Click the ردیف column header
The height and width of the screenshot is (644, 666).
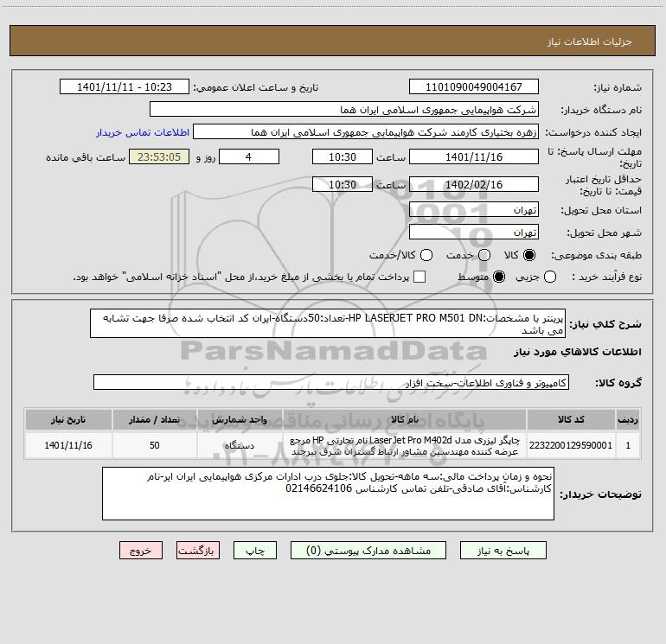628,419
